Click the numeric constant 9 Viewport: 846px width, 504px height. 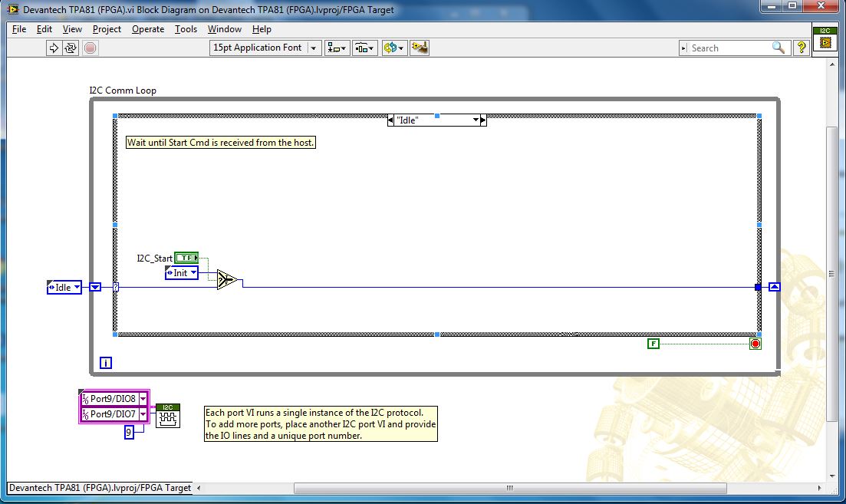pos(128,432)
